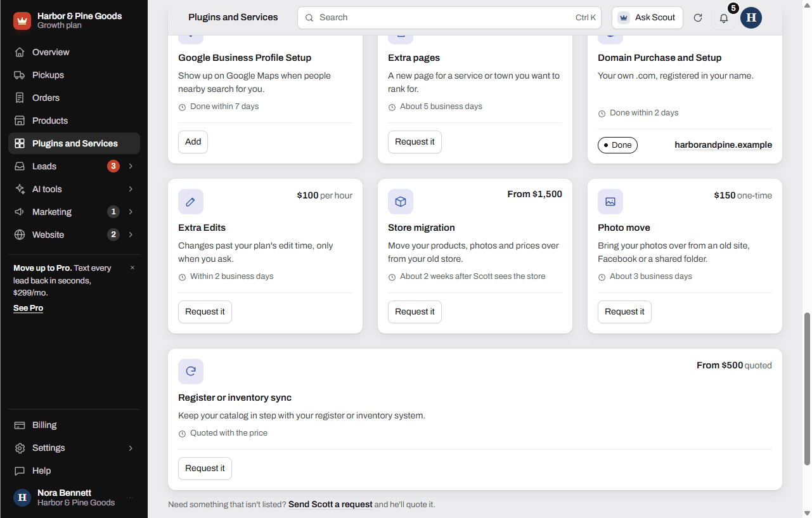
Task: Open the Billing page
Action: click(x=74, y=425)
